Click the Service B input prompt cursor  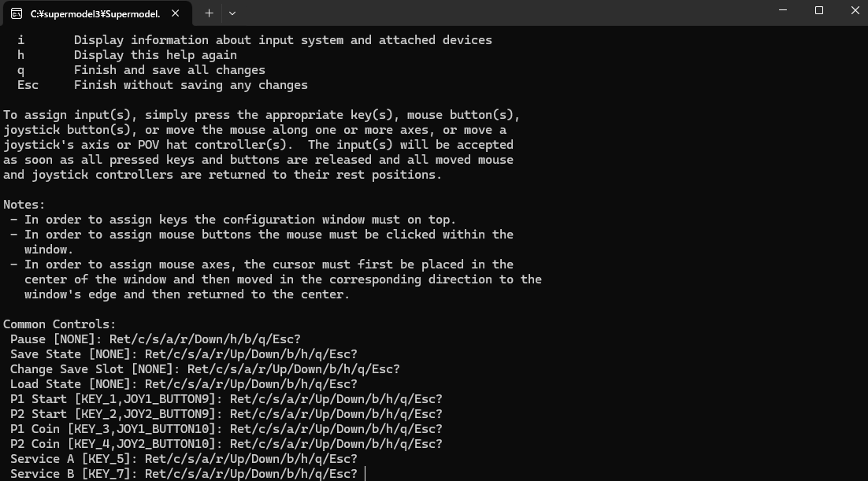pos(365,474)
